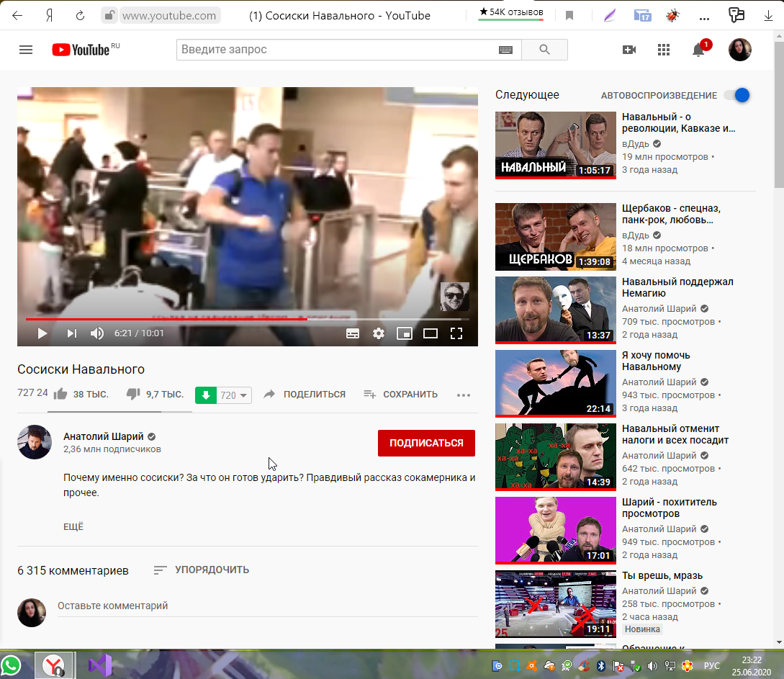Screen dimensions: 784x679
Task: Mute the video volume
Action: click(97, 333)
